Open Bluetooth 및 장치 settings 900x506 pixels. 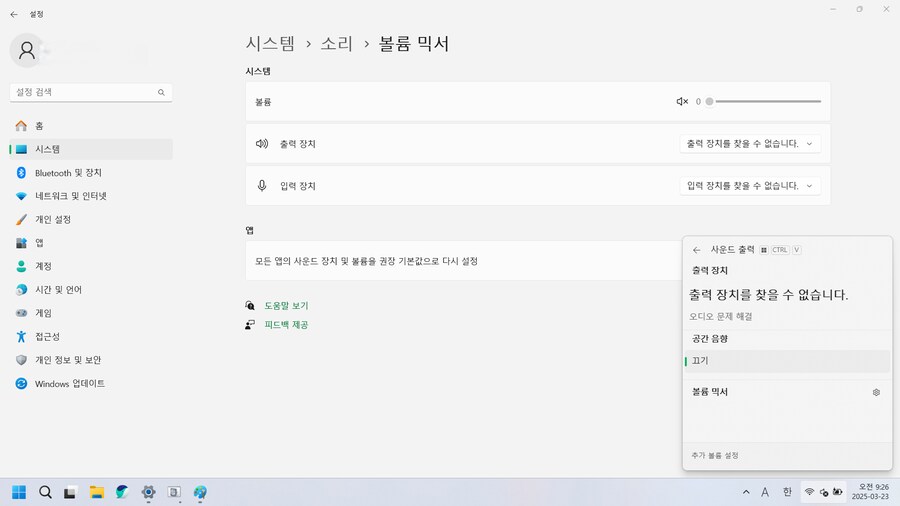click(91, 173)
